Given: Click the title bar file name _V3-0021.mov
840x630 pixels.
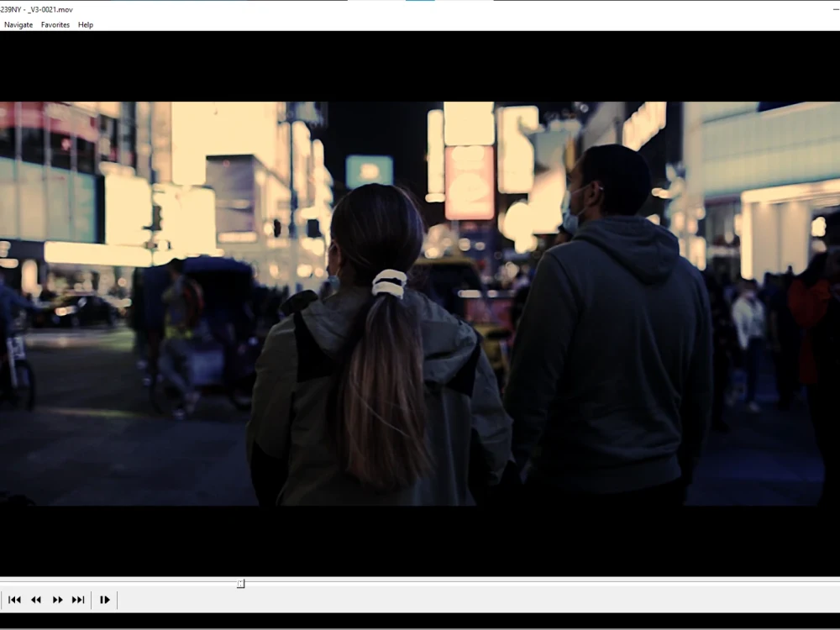Looking at the screenshot, I should [x=50, y=9].
